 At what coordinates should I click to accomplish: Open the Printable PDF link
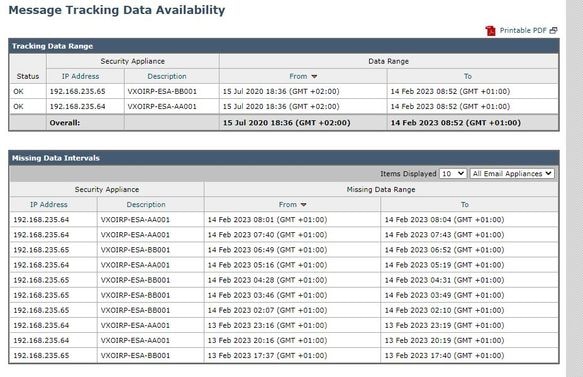[x=523, y=30]
